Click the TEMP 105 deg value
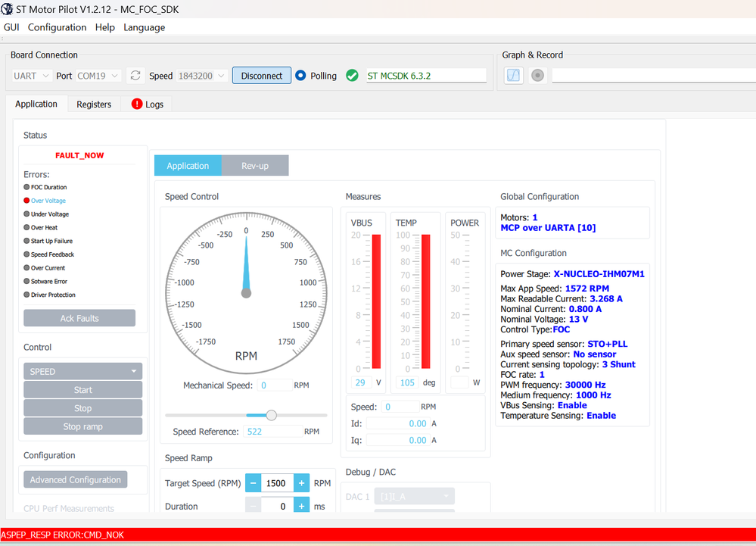 (407, 382)
